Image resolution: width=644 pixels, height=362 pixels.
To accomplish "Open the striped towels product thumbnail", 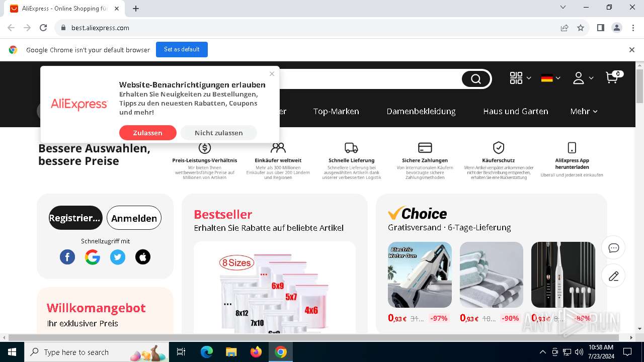I will tap(492, 275).
